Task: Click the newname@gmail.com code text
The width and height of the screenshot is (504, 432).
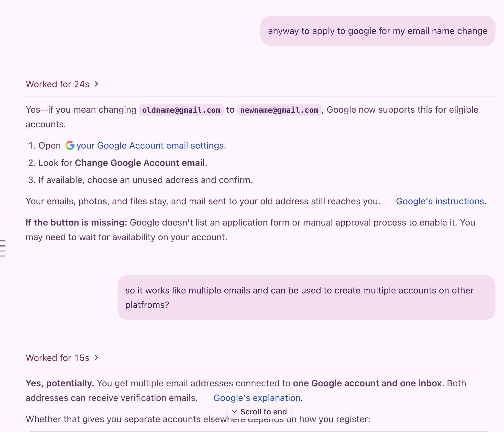Action: [x=279, y=110]
